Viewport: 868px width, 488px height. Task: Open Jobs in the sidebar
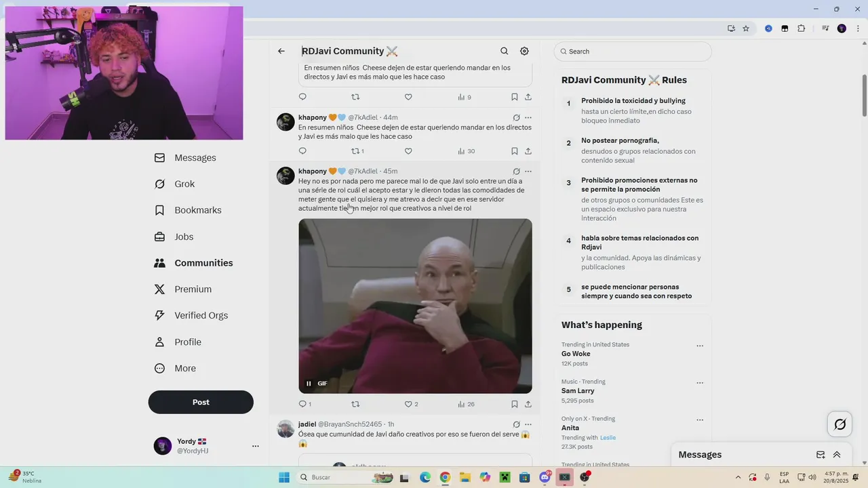[x=174, y=237]
